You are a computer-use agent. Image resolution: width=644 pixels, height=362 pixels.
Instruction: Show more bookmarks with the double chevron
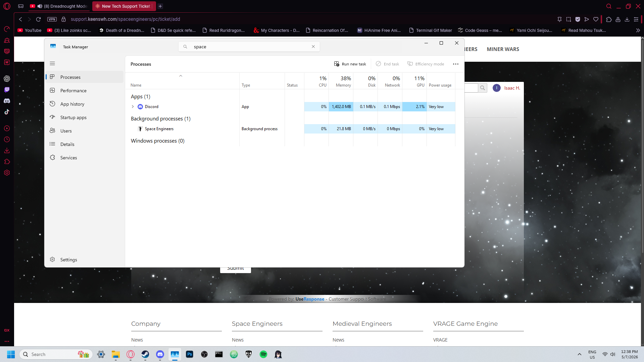coord(638,30)
